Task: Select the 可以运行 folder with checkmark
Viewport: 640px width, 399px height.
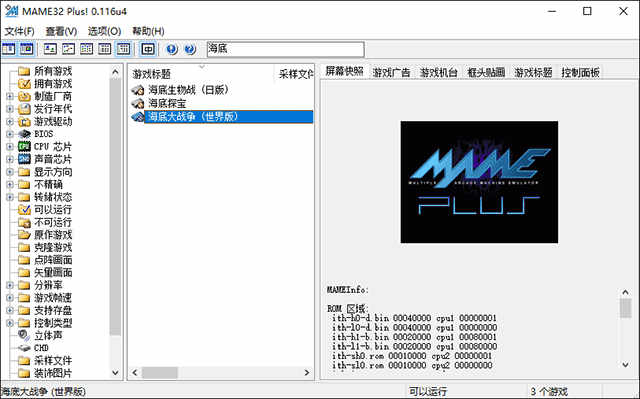Action: click(x=45, y=210)
